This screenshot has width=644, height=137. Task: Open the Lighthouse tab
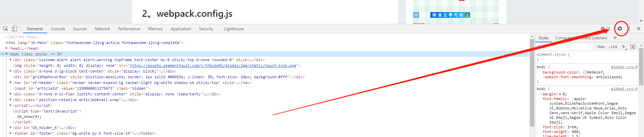(234, 29)
